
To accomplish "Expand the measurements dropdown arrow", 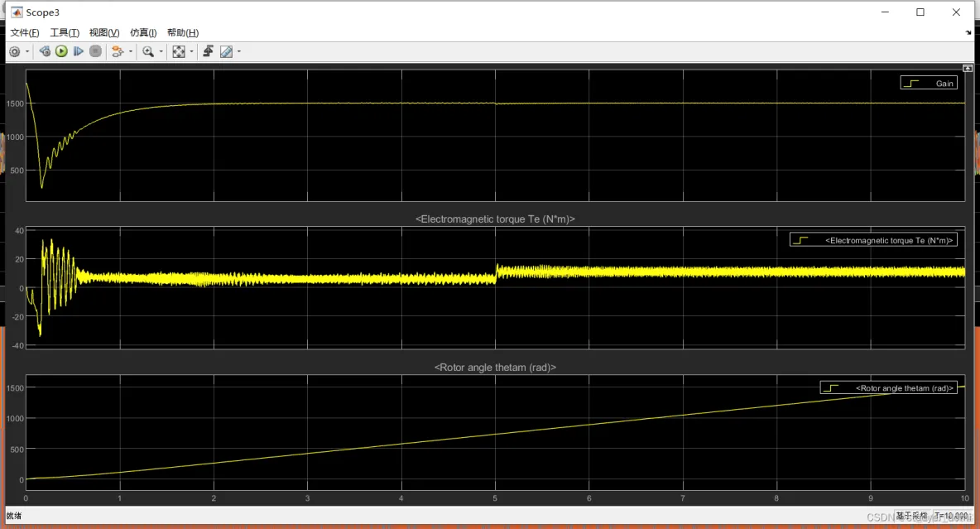I will (238, 52).
